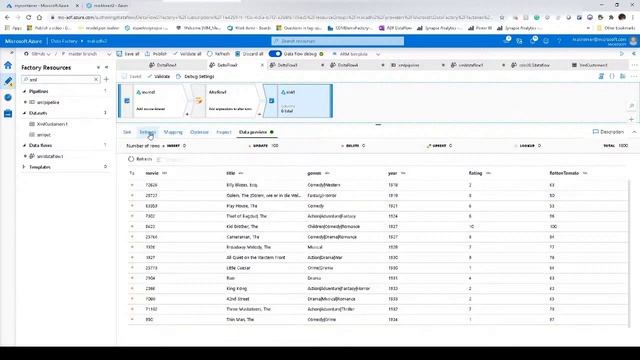Open the notifications bell icon

coord(533,41)
